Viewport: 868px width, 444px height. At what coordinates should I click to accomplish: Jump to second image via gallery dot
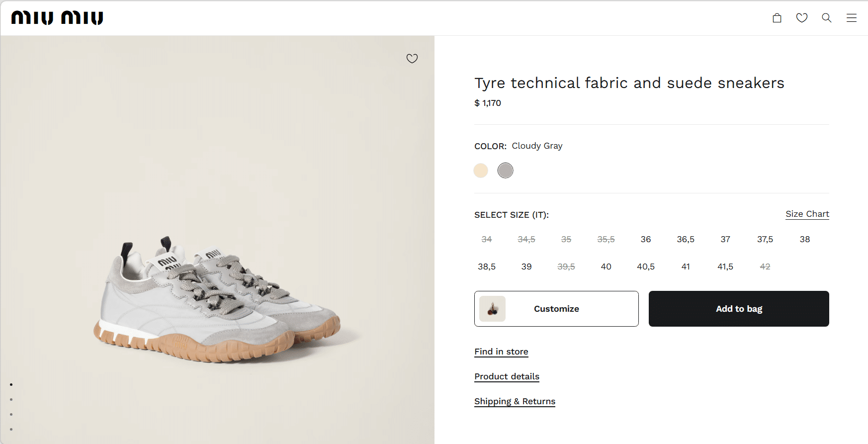pyautogui.click(x=11, y=400)
